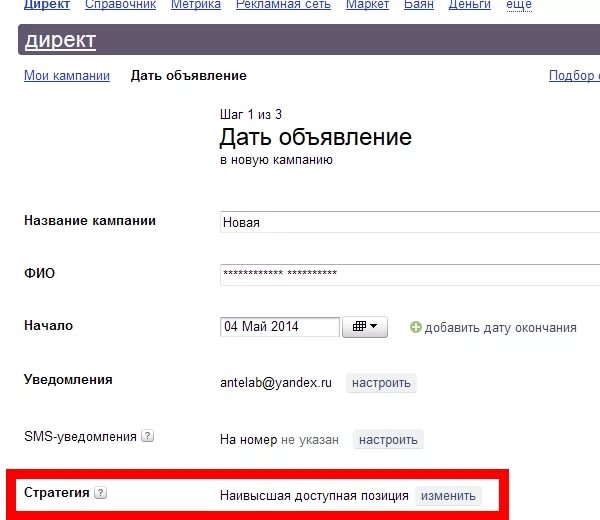This screenshot has height=520, width=600.
Task: Click the директ logo in header
Action: click(60, 40)
